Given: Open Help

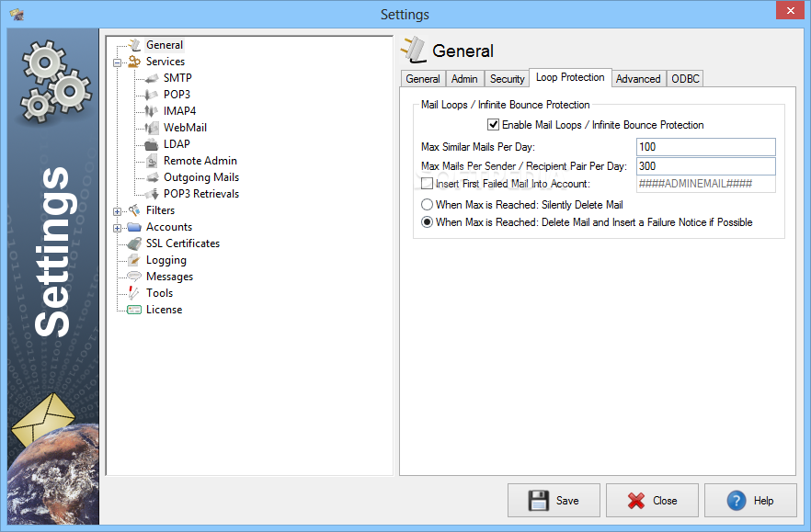Looking at the screenshot, I should 750,501.
